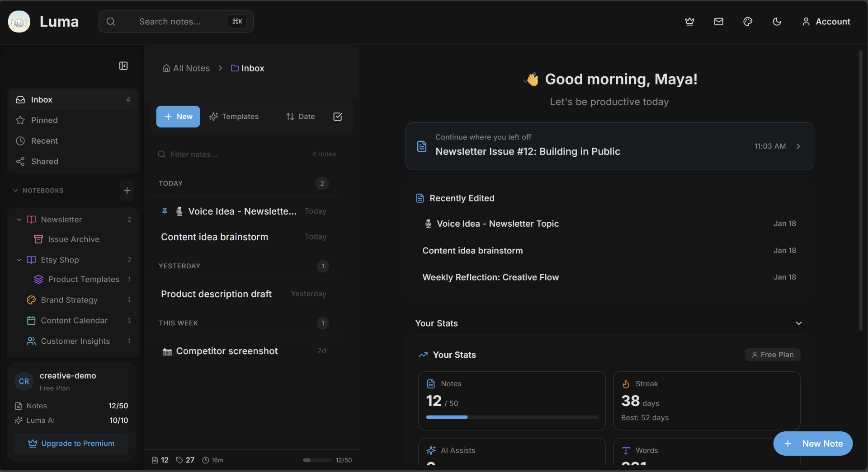Collapse the Your Stats section chevron
Viewport: 868px width, 472px height.
pos(799,323)
